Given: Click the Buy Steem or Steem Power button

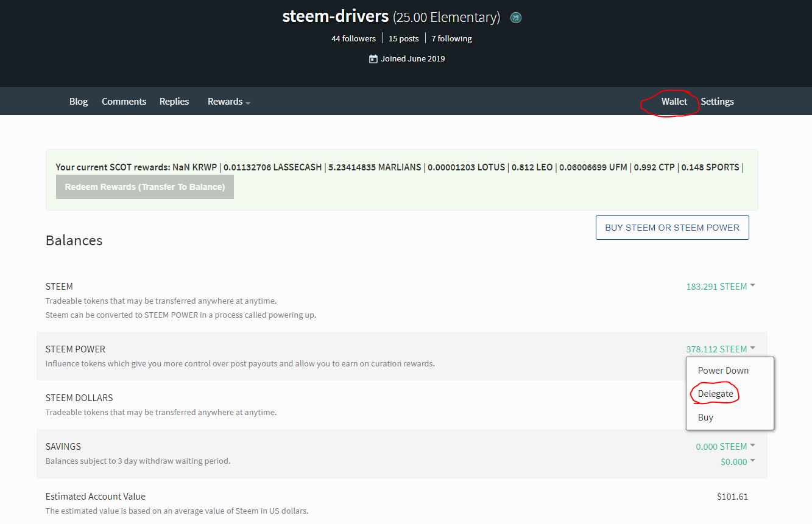Looking at the screenshot, I should pyautogui.click(x=673, y=228).
